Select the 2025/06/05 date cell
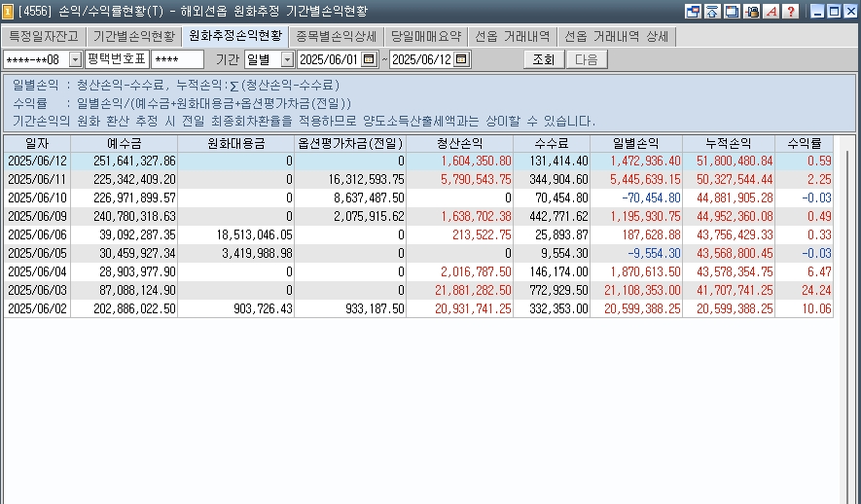This screenshot has width=861, height=504. pyautogui.click(x=37, y=253)
